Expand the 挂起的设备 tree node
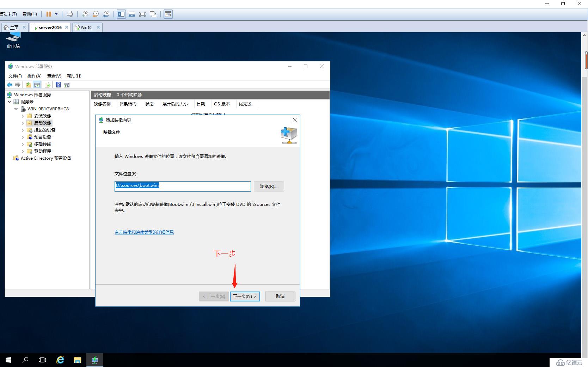This screenshot has height=367, width=588. point(23,130)
